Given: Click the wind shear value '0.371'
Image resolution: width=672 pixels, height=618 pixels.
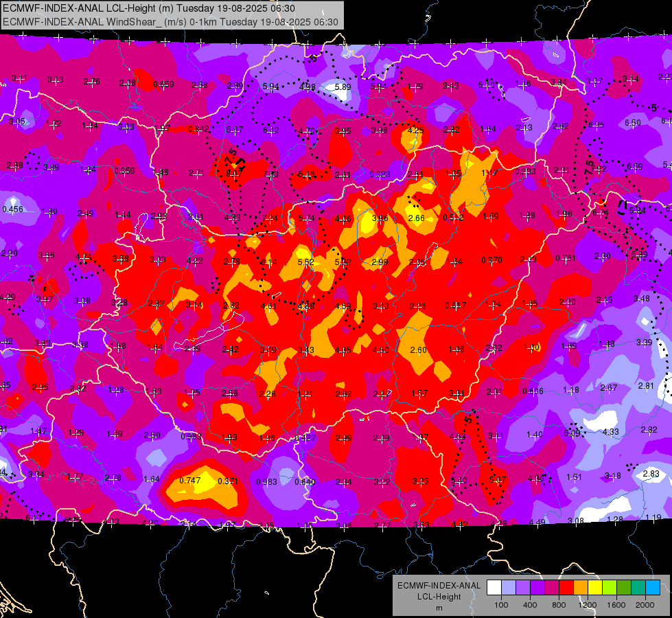Looking at the screenshot, I should point(228,481).
